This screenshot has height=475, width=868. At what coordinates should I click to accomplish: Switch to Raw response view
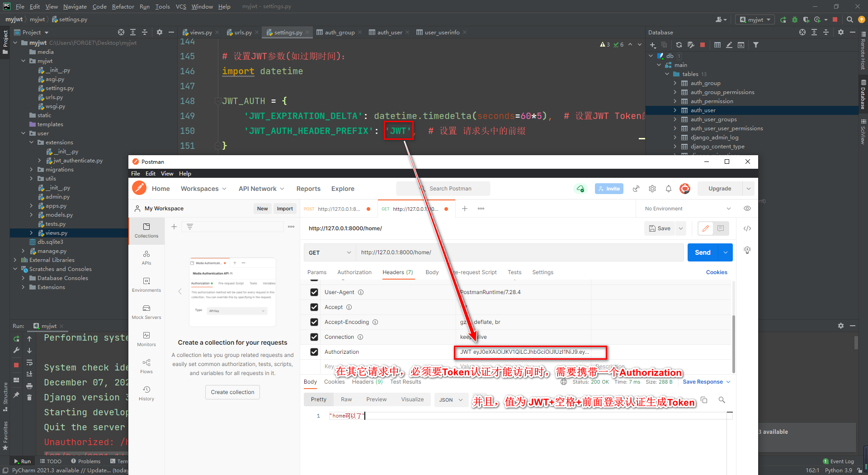(346, 399)
